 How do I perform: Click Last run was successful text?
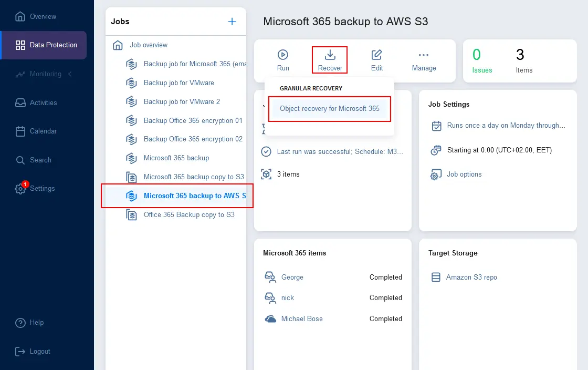pos(340,151)
